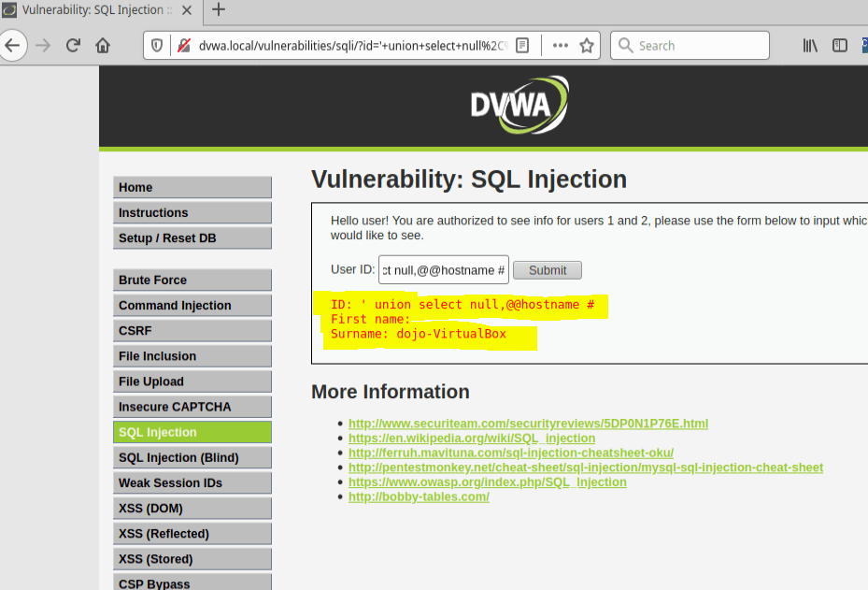Image resolution: width=868 pixels, height=590 pixels.
Task: Open the pentestmonkey MySQL cheat sheet link
Action: point(585,468)
